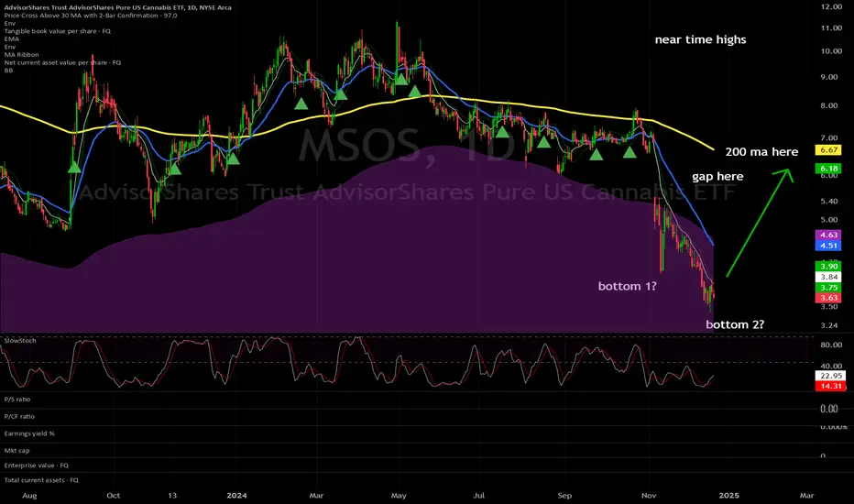Click the yellow 6.67 price label
This screenshot has width=854, height=504.
[828, 150]
